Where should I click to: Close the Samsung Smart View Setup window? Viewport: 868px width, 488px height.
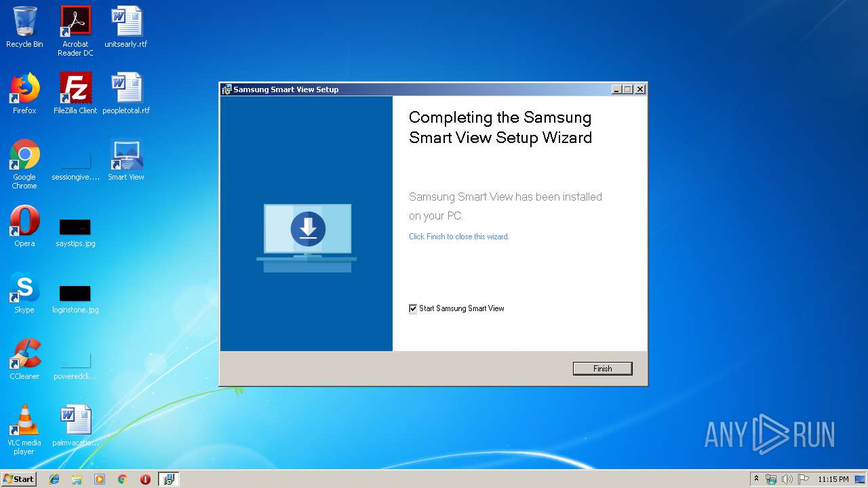tap(640, 89)
